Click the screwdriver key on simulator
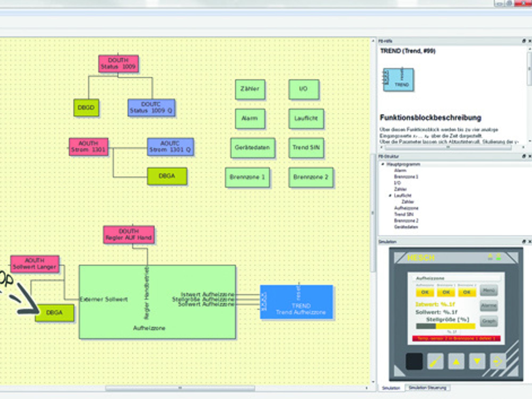Viewport: 532px width, 399px height. [x=435, y=361]
